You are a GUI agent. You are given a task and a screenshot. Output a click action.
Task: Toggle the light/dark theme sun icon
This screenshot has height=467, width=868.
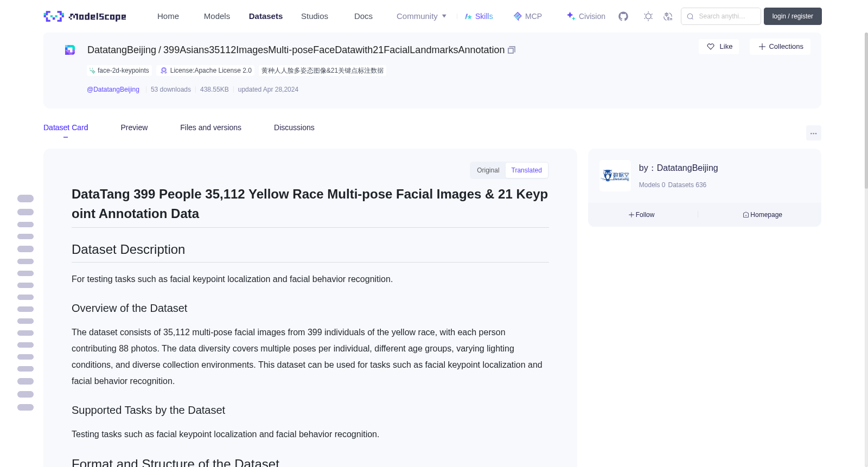[x=648, y=16]
